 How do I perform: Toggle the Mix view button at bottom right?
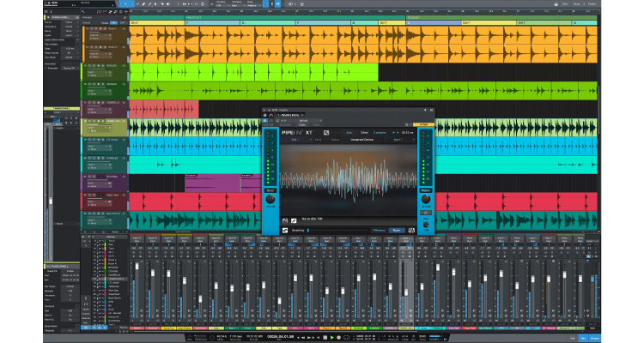click(x=583, y=338)
